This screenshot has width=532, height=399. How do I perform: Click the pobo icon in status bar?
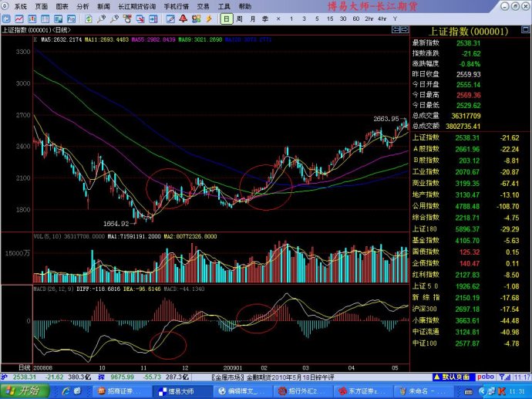487,377
